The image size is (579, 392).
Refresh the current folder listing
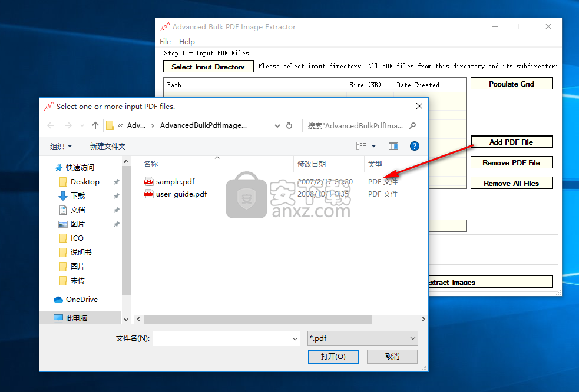(289, 125)
